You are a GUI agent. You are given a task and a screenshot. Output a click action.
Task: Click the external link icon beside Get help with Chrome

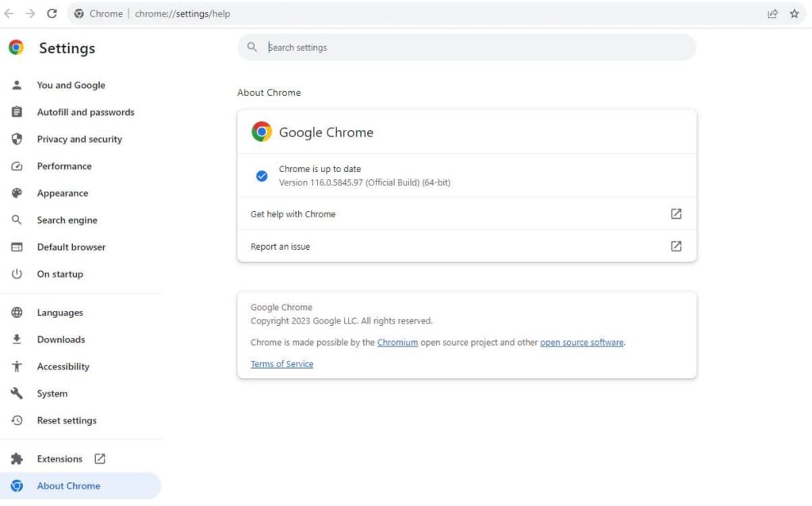pyautogui.click(x=676, y=213)
